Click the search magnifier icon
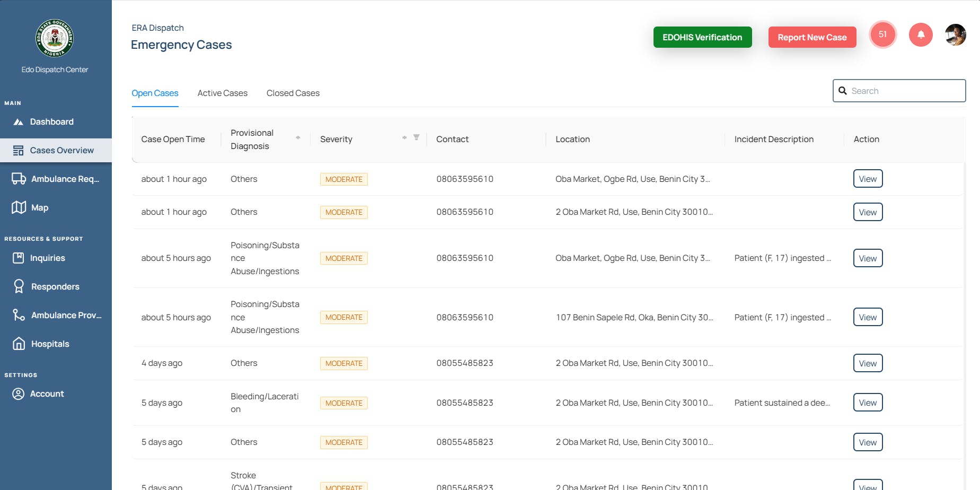Image resolution: width=980 pixels, height=490 pixels. coord(843,91)
